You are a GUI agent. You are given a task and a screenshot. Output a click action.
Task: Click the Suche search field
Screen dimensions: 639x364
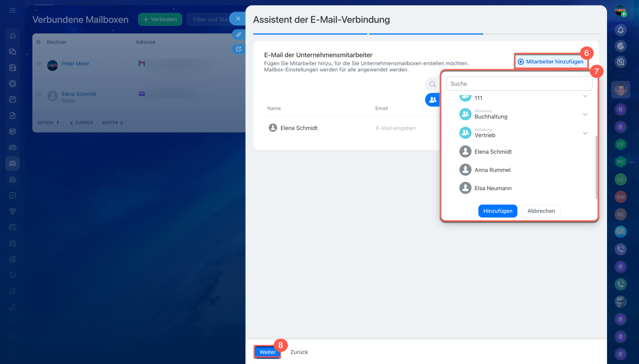[x=519, y=84]
